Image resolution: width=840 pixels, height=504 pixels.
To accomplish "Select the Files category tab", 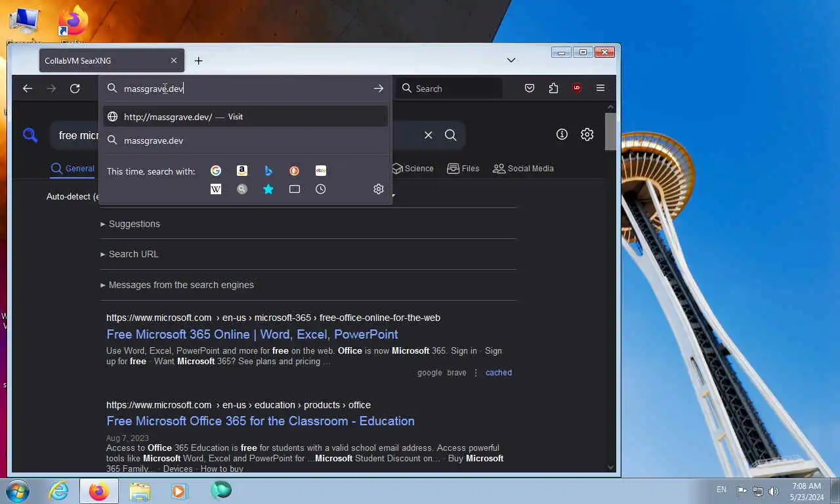I will click(463, 169).
